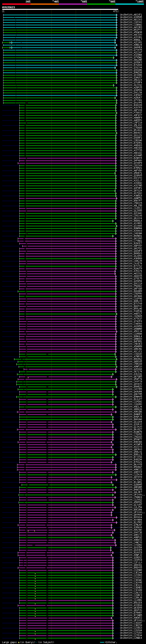The width and height of the screenshot is (146, 644).
Task: Select hit label UniRef100_B9DLL5
Action: click(x=131, y=455)
